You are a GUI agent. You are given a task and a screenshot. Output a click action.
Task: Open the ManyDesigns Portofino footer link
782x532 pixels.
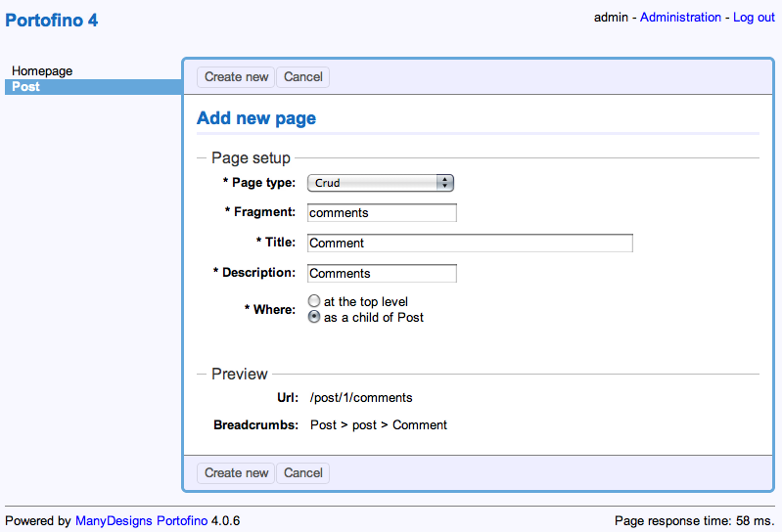pos(141,520)
